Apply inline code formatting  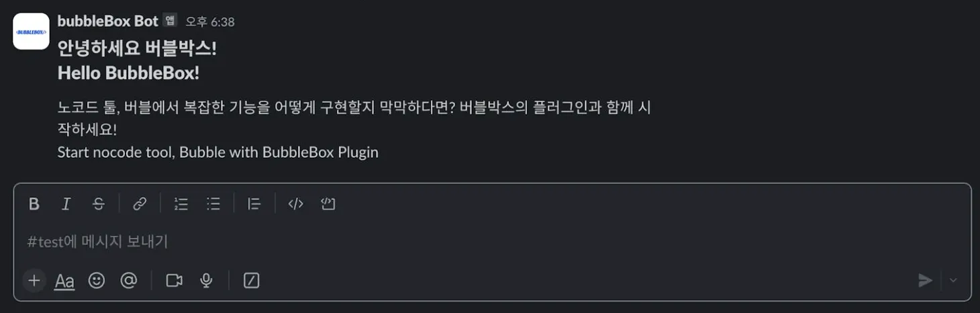[x=295, y=204]
